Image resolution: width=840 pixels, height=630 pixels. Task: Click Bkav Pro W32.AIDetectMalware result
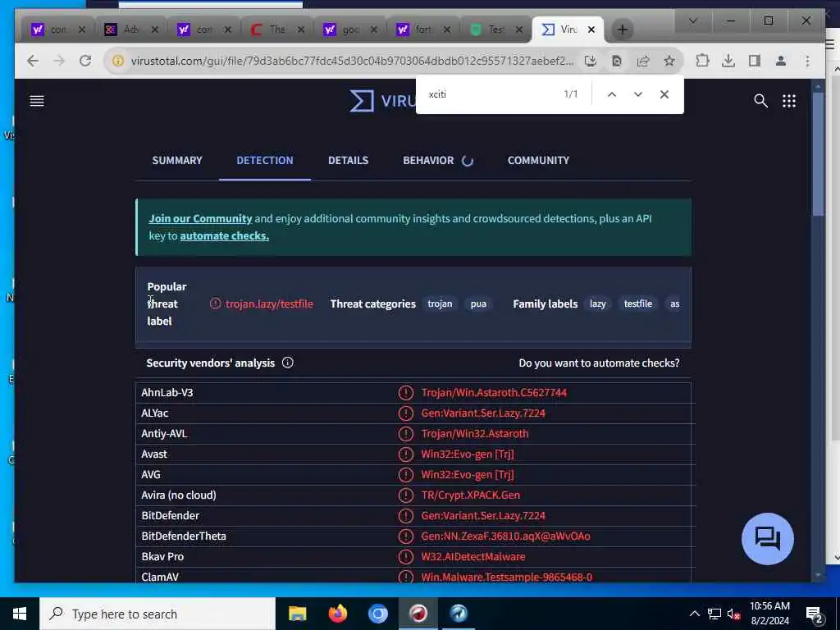[x=473, y=557]
